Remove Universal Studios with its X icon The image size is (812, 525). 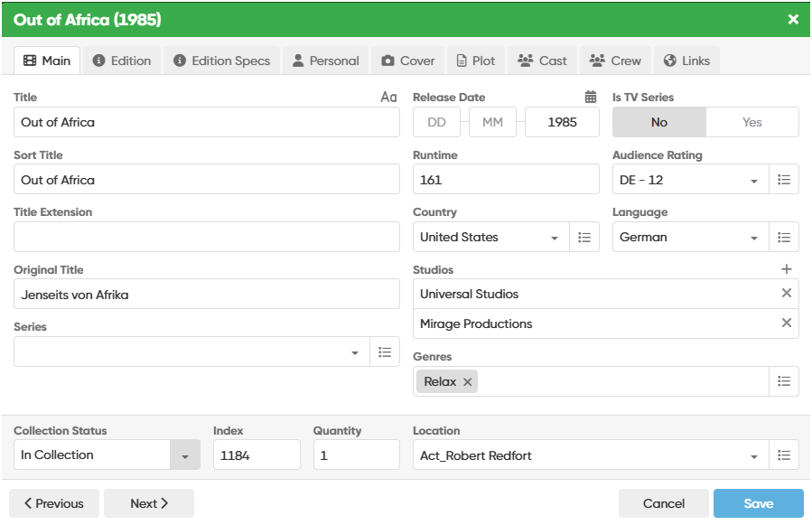(x=786, y=294)
